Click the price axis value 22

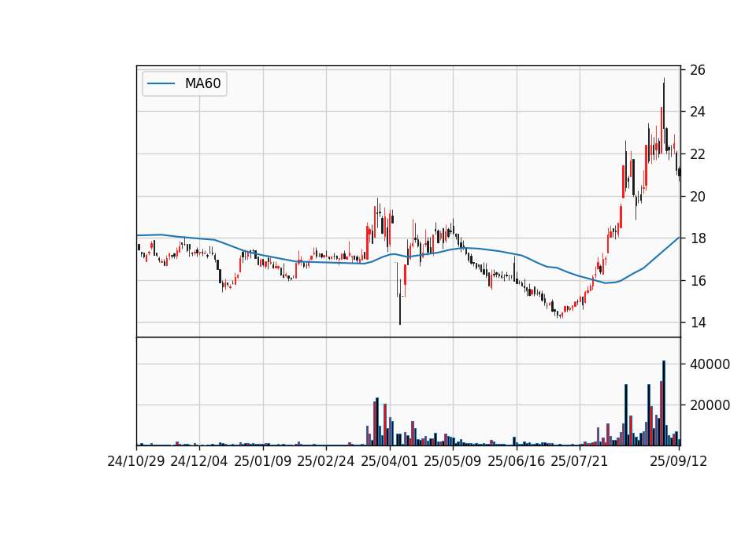click(x=698, y=154)
